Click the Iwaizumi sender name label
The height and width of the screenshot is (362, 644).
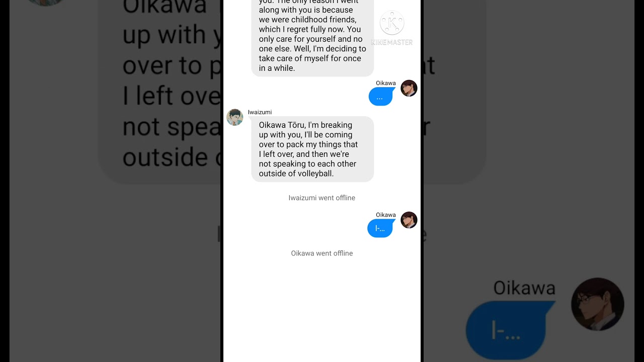click(x=260, y=112)
